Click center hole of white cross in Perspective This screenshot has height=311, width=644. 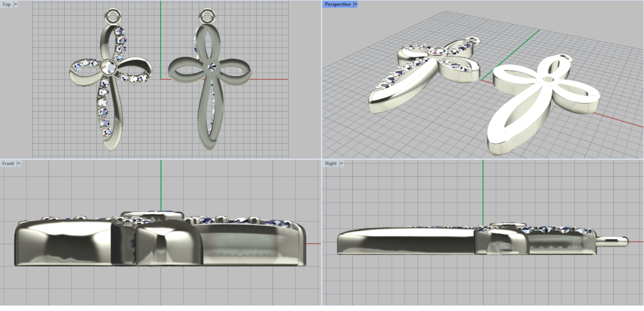point(550,81)
